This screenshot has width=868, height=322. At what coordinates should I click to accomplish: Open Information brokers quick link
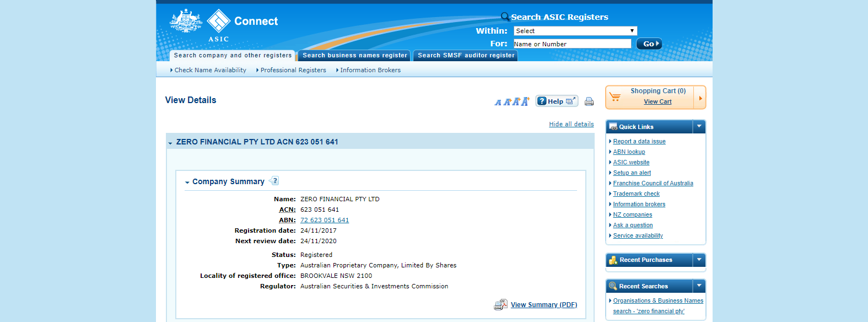[639, 204]
